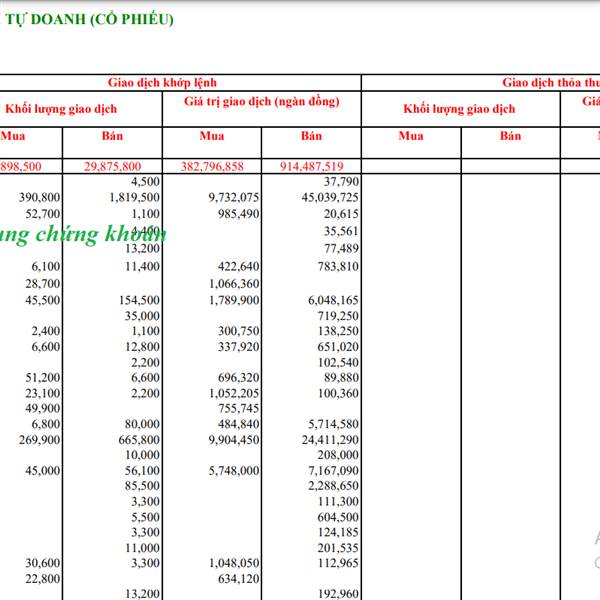Select the cell 390,800

pos(40,197)
